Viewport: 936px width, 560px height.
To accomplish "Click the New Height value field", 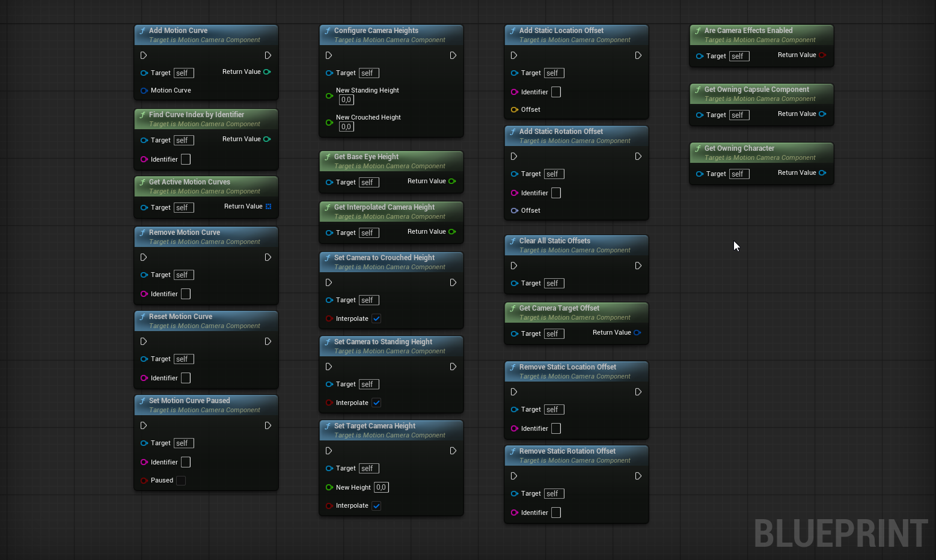I will click(x=381, y=487).
